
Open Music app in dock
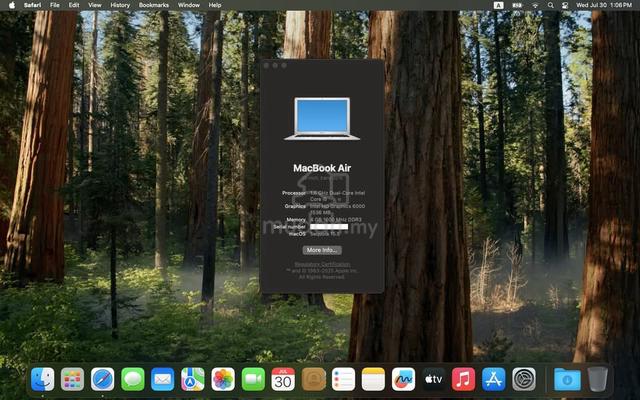click(463, 379)
